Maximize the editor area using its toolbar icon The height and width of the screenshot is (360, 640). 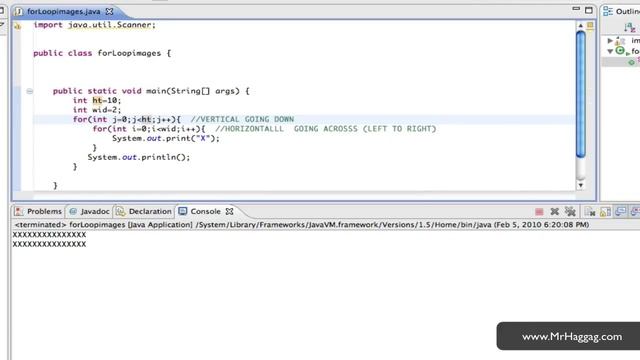point(589,10)
